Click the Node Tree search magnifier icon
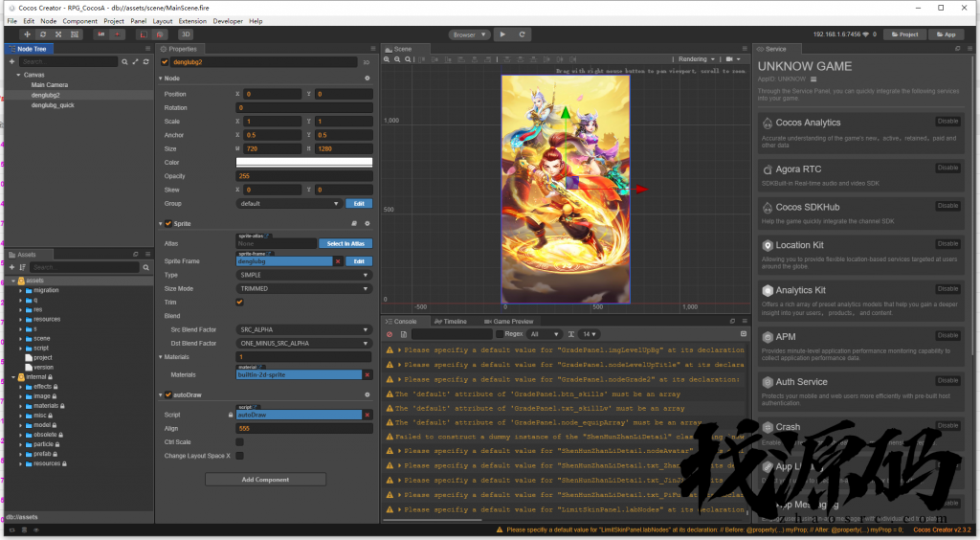980x540 pixels. point(124,62)
